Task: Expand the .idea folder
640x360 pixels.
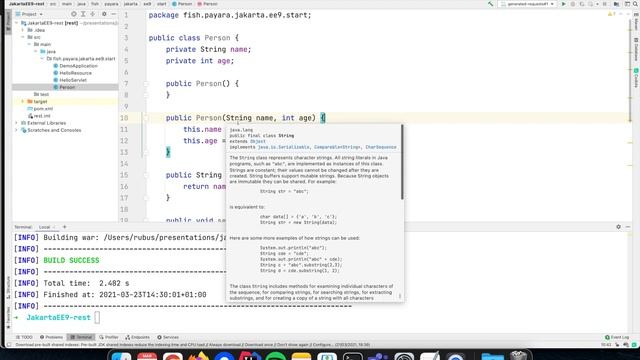Action: coord(23,30)
